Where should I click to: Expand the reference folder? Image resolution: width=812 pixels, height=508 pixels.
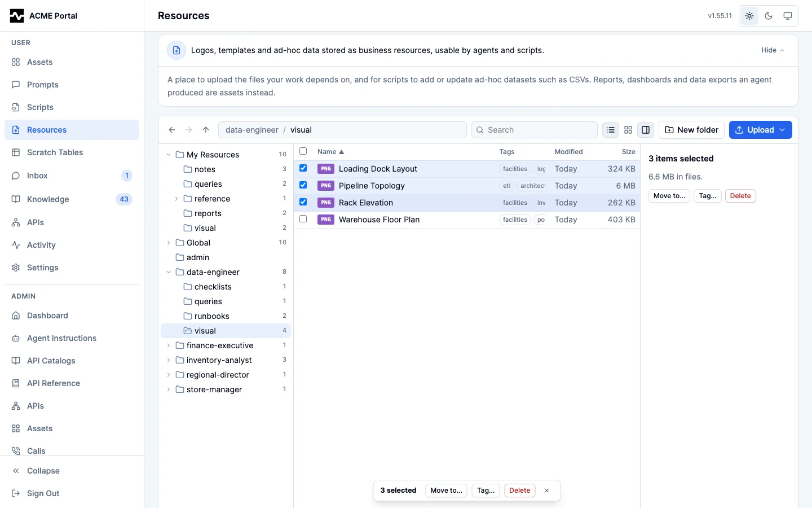[176, 199]
